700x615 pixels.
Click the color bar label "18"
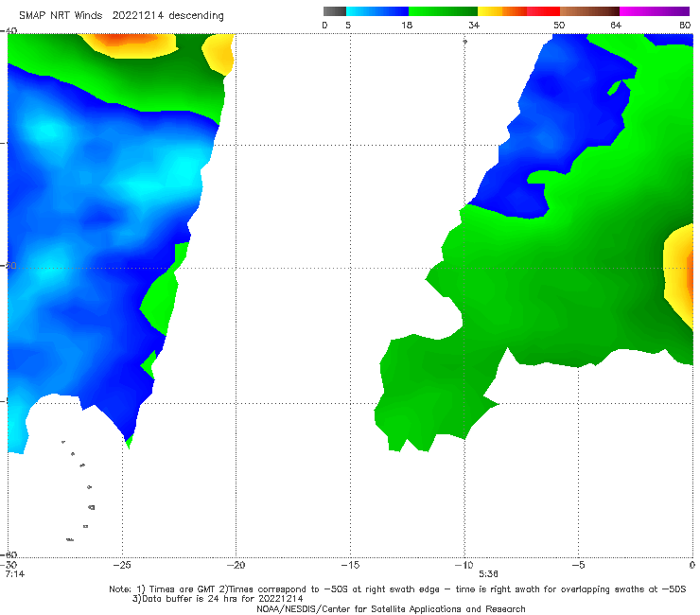[x=407, y=25]
